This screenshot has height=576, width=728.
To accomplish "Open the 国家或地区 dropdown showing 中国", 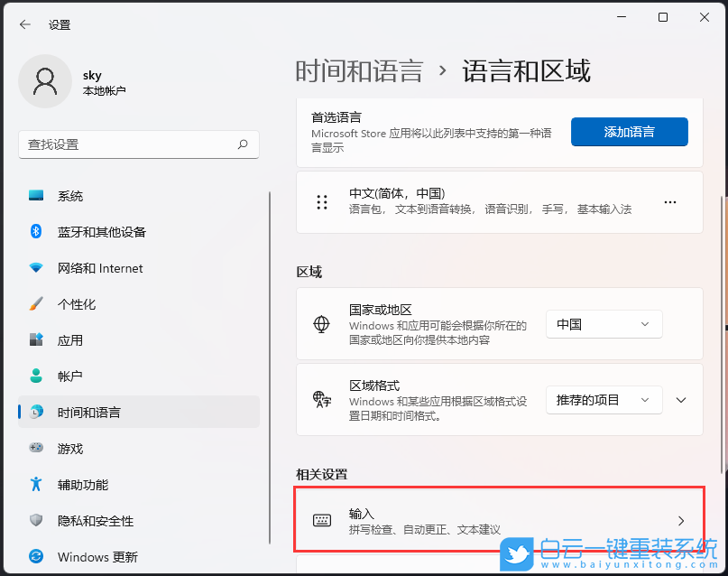I will [x=604, y=324].
